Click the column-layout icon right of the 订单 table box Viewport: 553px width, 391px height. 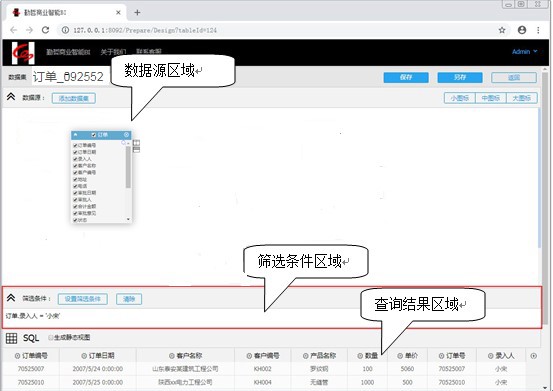tap(136, 143)
